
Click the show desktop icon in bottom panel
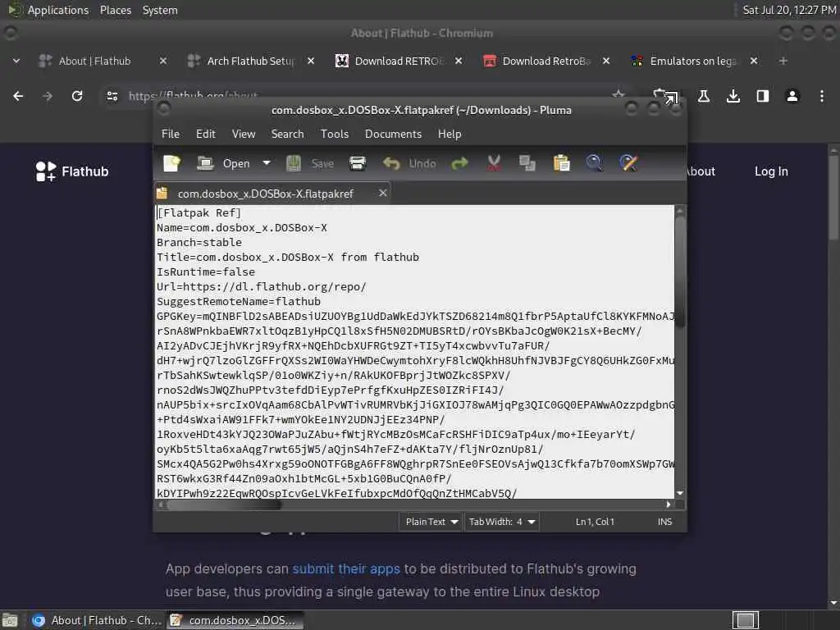(x=10, y=621)
